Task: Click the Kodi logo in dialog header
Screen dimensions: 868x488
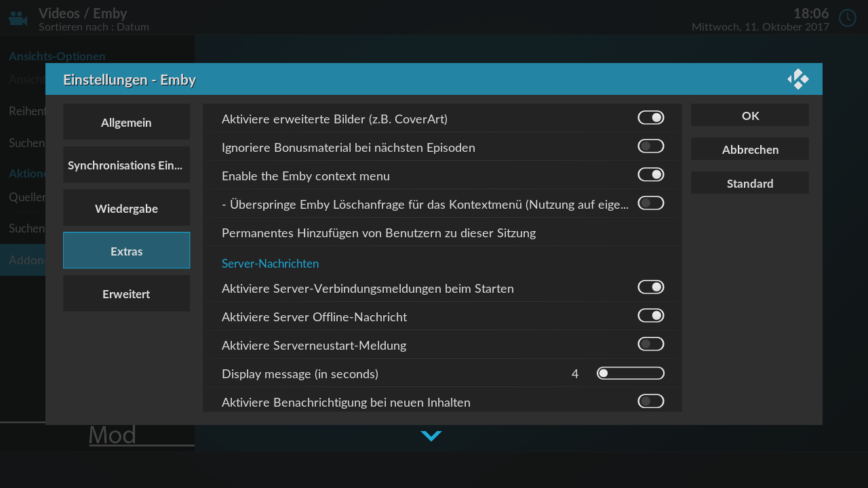Action: tap(798, 79)
